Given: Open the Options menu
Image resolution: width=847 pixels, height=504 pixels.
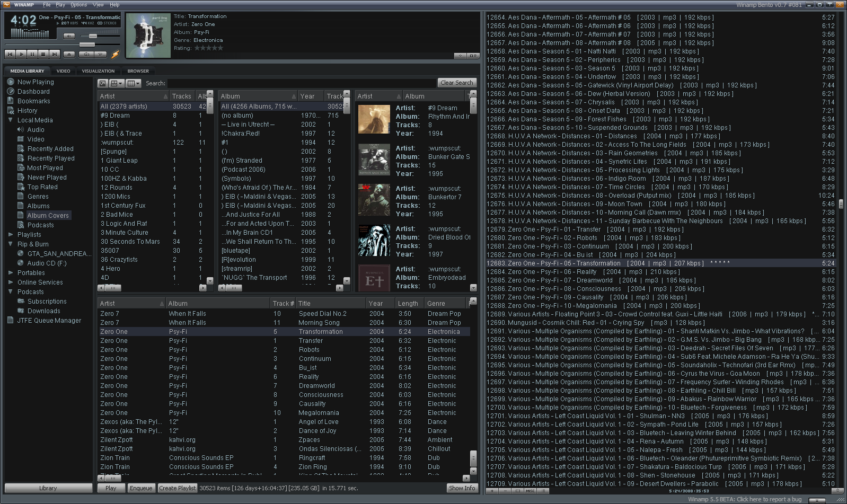Looking at the screenshot, I should (x=79, y=5).
